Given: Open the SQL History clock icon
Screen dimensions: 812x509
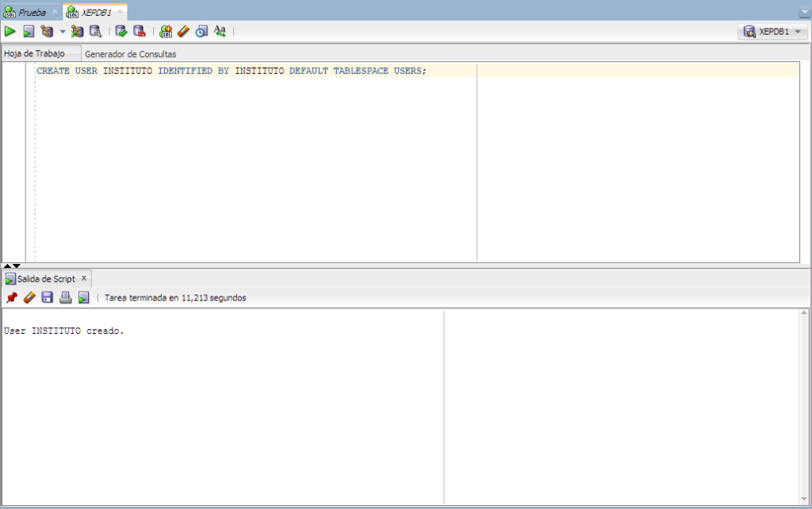Looking at the screenshot, I should click(201, 32).
